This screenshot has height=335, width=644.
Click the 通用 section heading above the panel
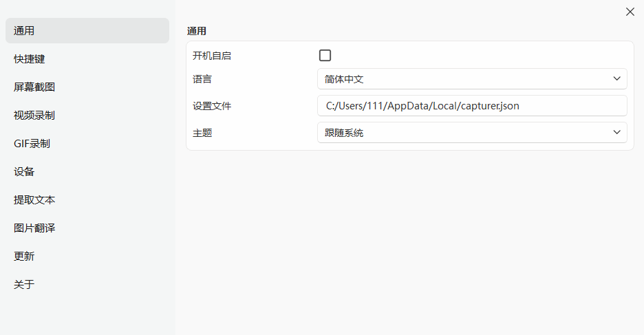(x=197, y=31)
